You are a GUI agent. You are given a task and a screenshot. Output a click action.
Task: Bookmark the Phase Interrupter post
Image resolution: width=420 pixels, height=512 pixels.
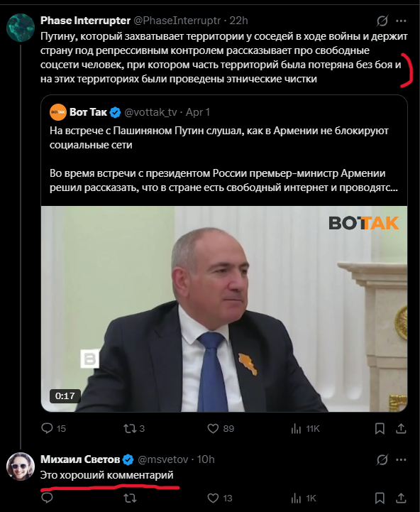(380, 428)
